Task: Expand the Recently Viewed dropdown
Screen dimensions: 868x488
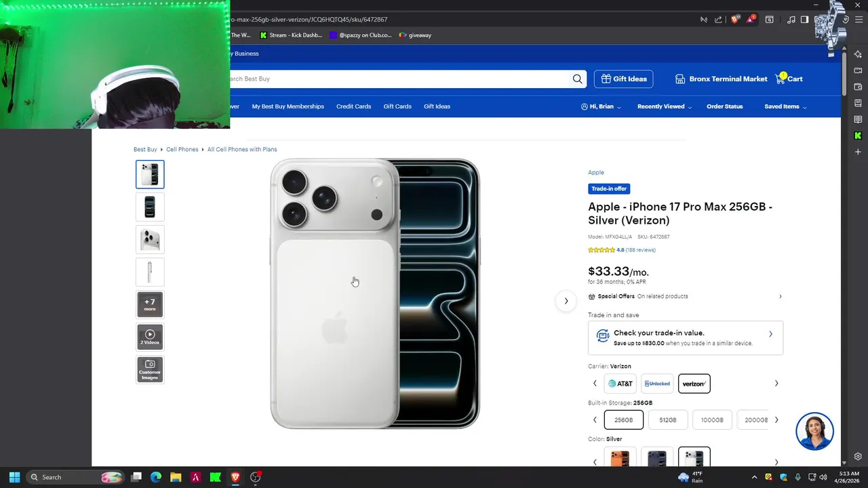Action: click(x=665, y=106)
